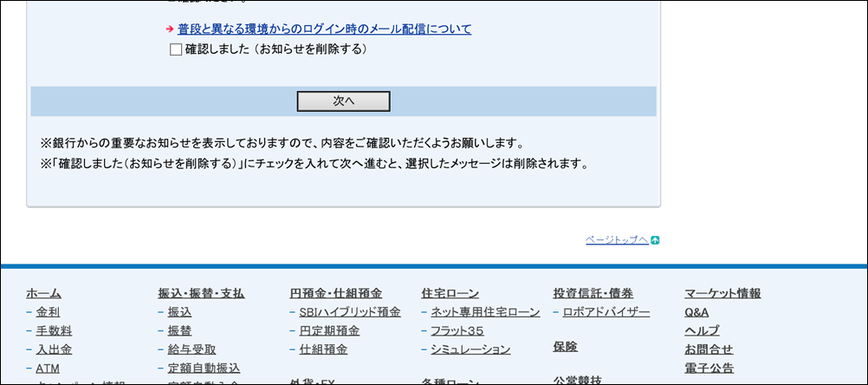
Task: Open the 円定期預金 footer link
Action: 329,331
